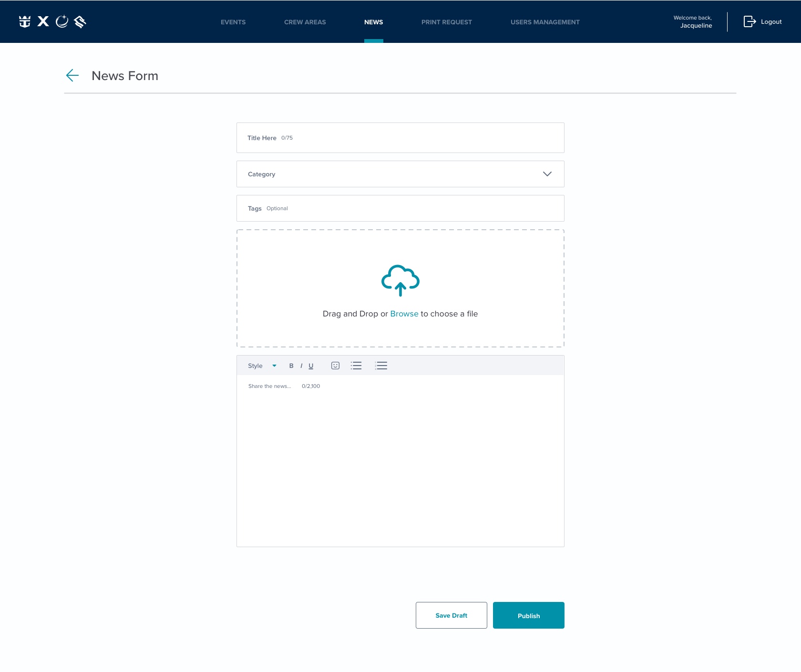Go back using the left arrow
Screen dimensions: 801x672
(x=72, y=75)
